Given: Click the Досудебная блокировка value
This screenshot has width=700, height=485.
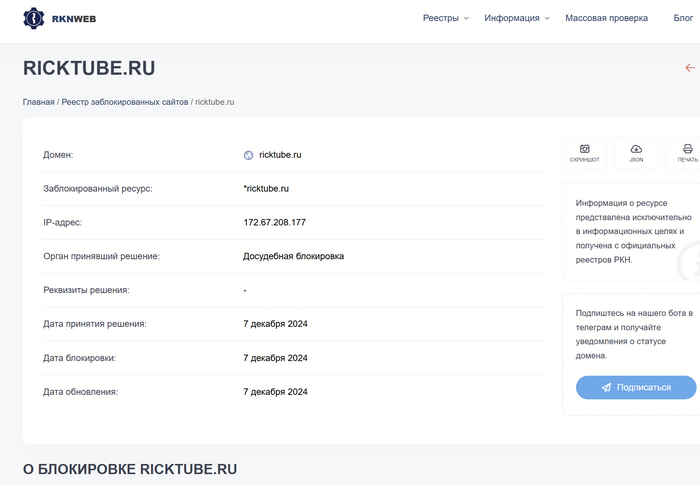Looking at the screenshot, I should click(293, 256).
